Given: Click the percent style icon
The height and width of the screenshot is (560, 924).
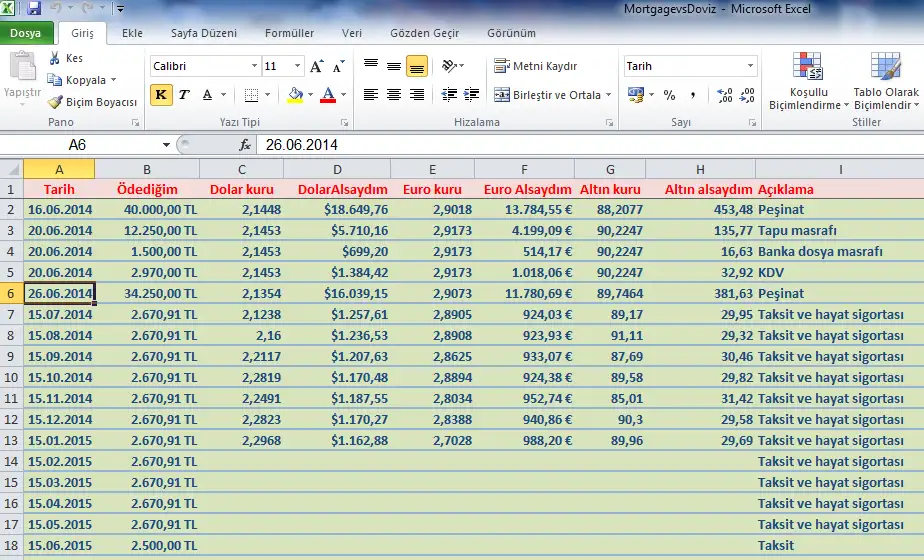Looking at the screenshot, I should click(x=669, y=95).
